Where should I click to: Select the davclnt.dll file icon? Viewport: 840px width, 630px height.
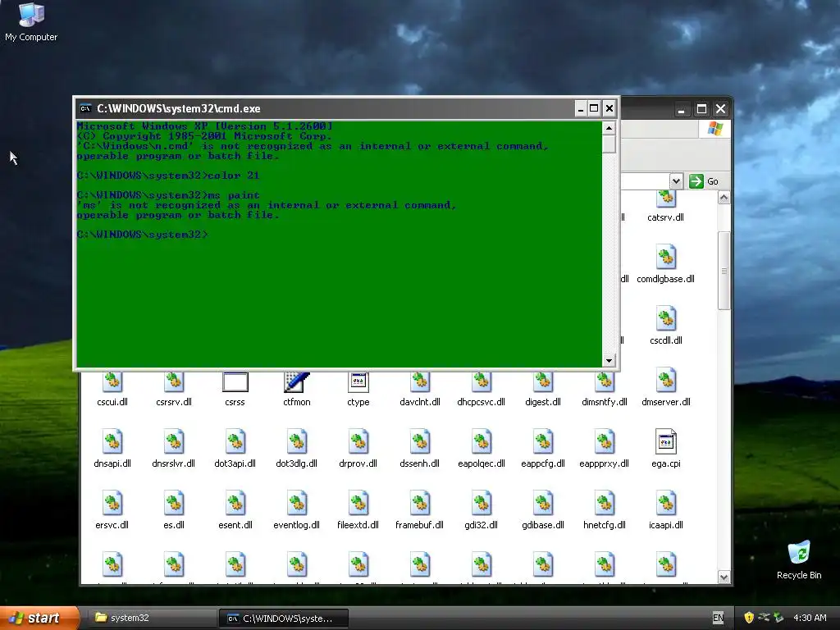pyautogui.click(x=419, y=390)
